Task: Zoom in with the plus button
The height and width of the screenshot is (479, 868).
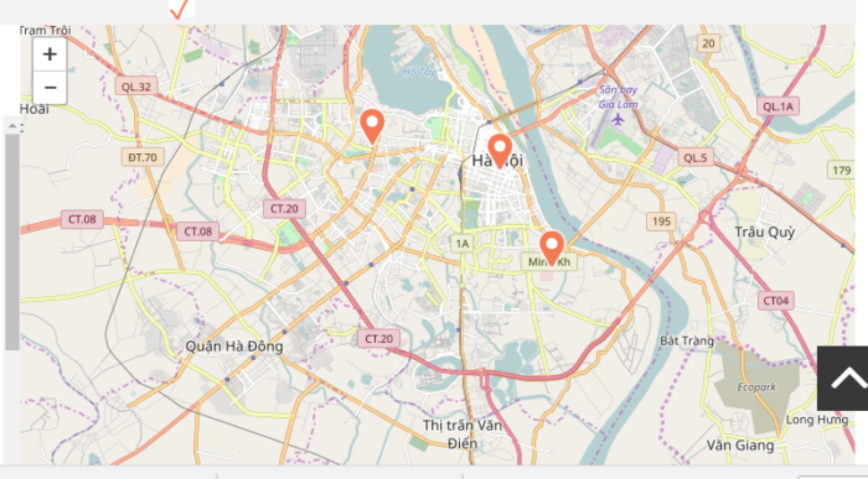Action: click(50, 54)
